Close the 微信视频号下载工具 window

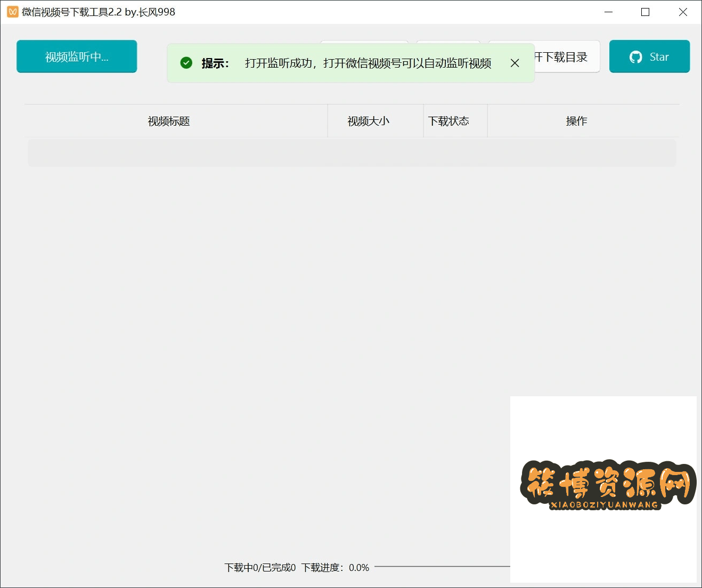[x=683, y=12]
